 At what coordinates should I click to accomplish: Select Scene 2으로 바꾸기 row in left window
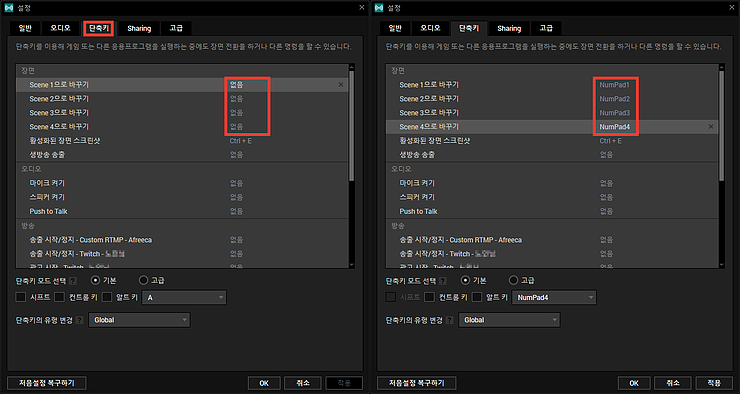pyautogui.click(x=182, y=99)
